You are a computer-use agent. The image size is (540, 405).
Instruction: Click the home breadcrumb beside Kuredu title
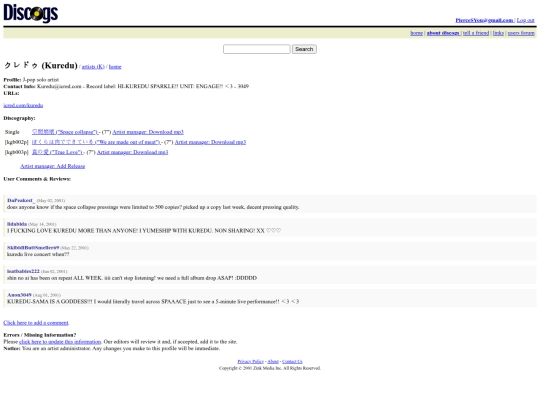point(115,67)
